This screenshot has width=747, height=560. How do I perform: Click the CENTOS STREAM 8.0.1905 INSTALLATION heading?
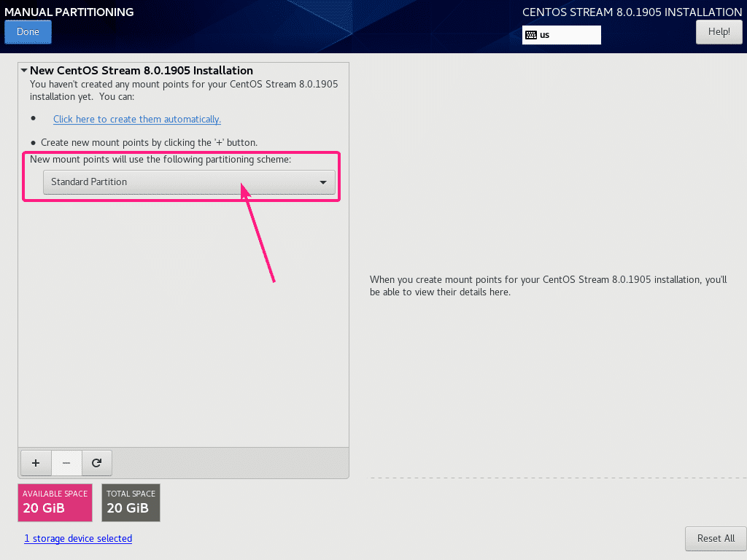(632, 12)
